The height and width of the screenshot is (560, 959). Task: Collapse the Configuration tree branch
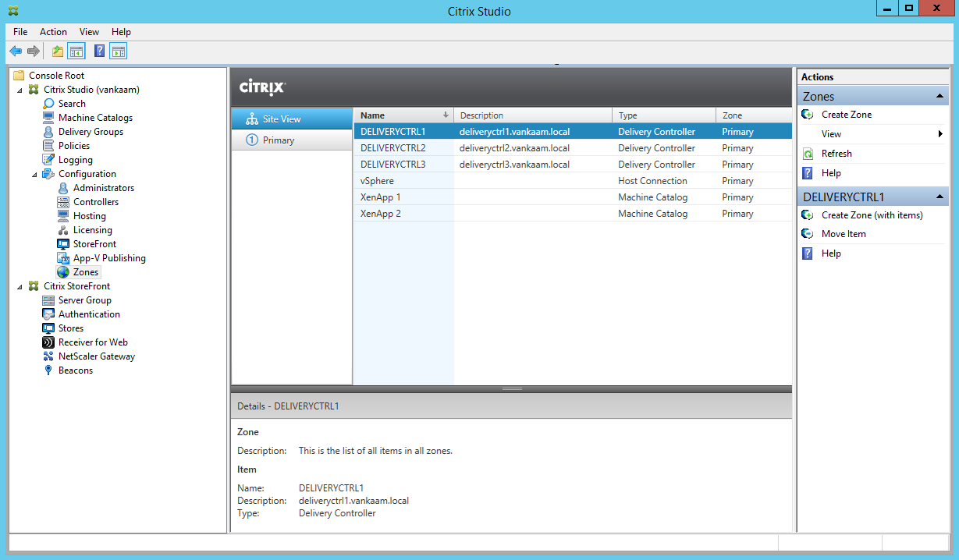(34, 174)
